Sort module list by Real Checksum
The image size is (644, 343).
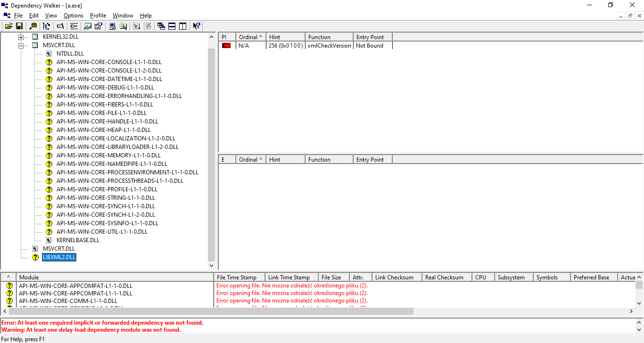pyautogui.click(x=446, y=278)
